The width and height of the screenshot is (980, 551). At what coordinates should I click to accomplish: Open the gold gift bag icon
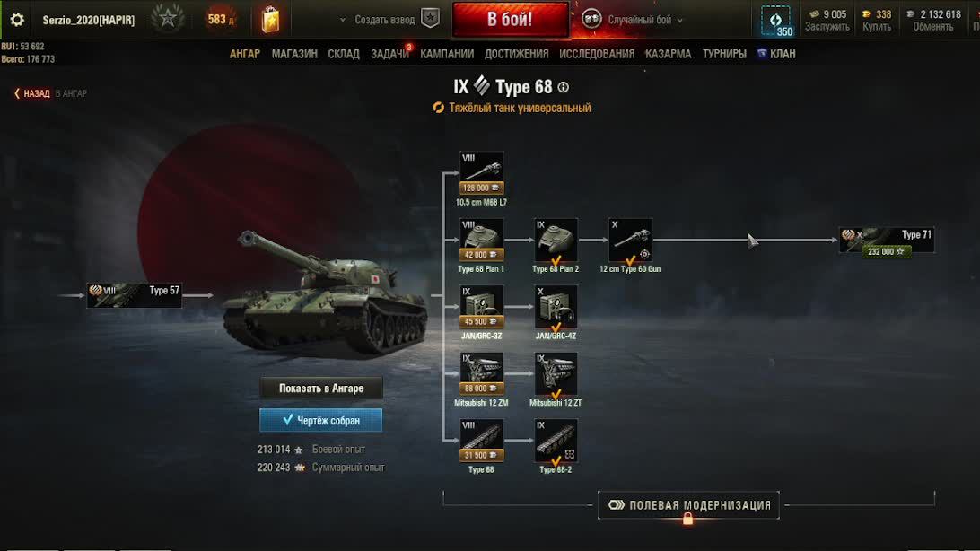270,20
